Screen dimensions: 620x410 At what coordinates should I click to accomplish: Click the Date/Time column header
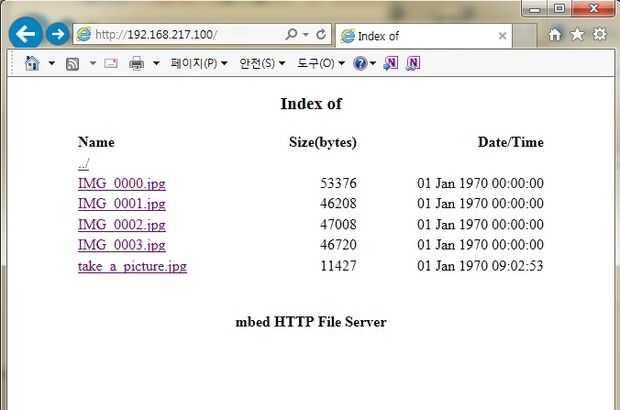(510, 142)
